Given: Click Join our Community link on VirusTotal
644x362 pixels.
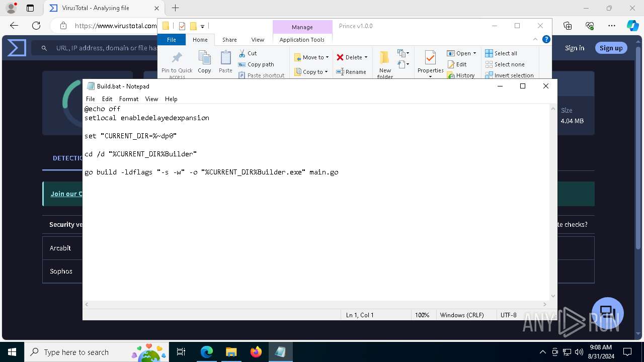Looking at the screenshot, I should pos(66,194).
